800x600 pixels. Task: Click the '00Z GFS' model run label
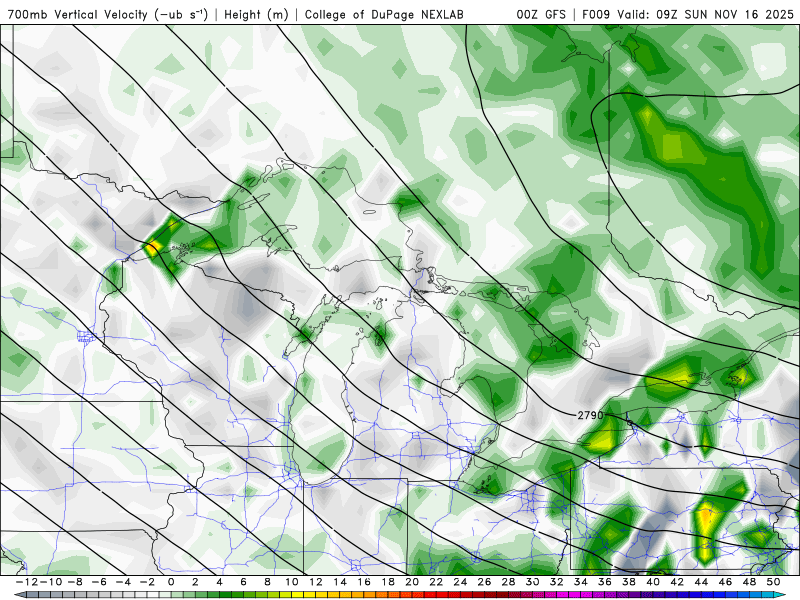tap(541, 14)
